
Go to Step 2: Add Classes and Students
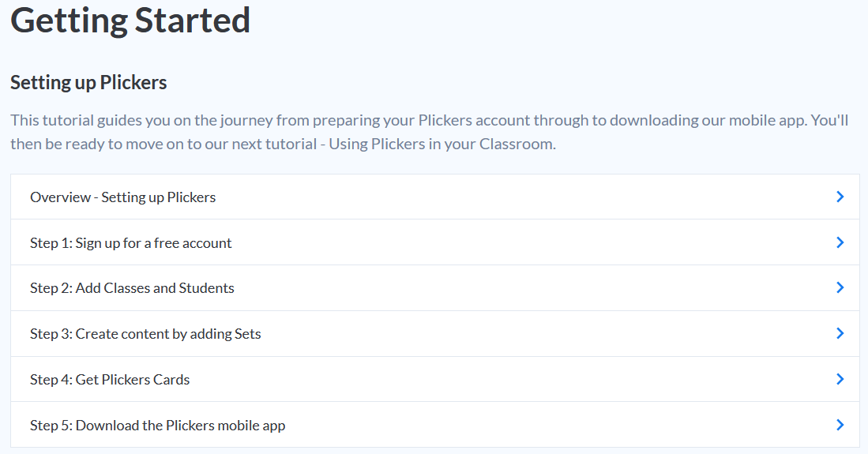tap(132, 288)
